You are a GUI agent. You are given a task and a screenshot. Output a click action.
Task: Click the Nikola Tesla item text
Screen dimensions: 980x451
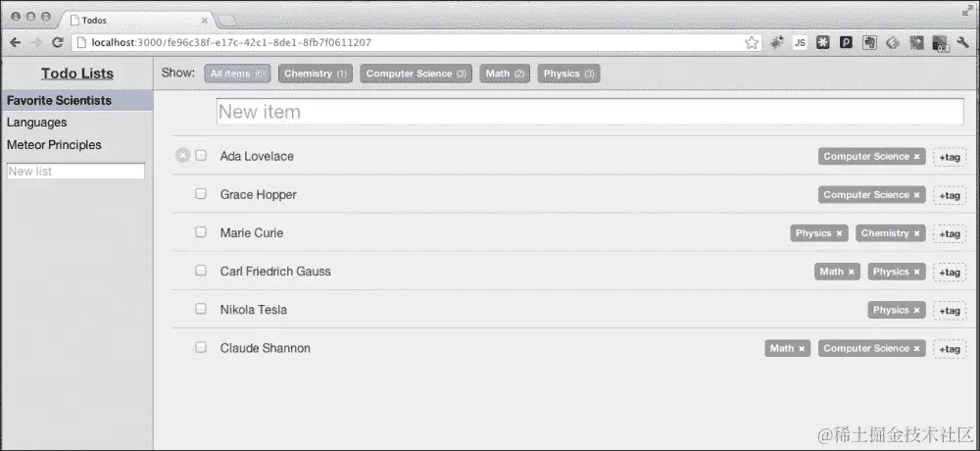[253, 310]
